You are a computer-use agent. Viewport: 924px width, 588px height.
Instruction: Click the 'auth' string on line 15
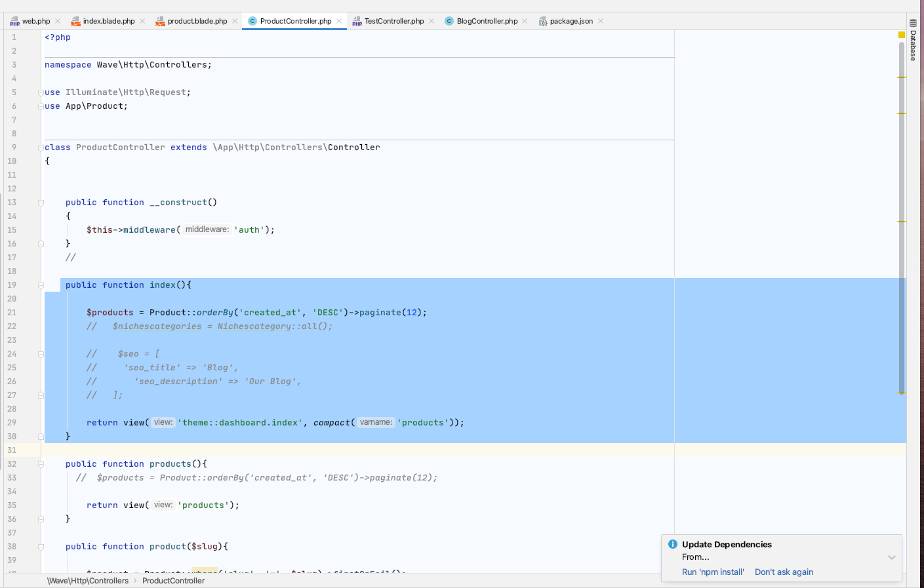click(x=249, y=230)
